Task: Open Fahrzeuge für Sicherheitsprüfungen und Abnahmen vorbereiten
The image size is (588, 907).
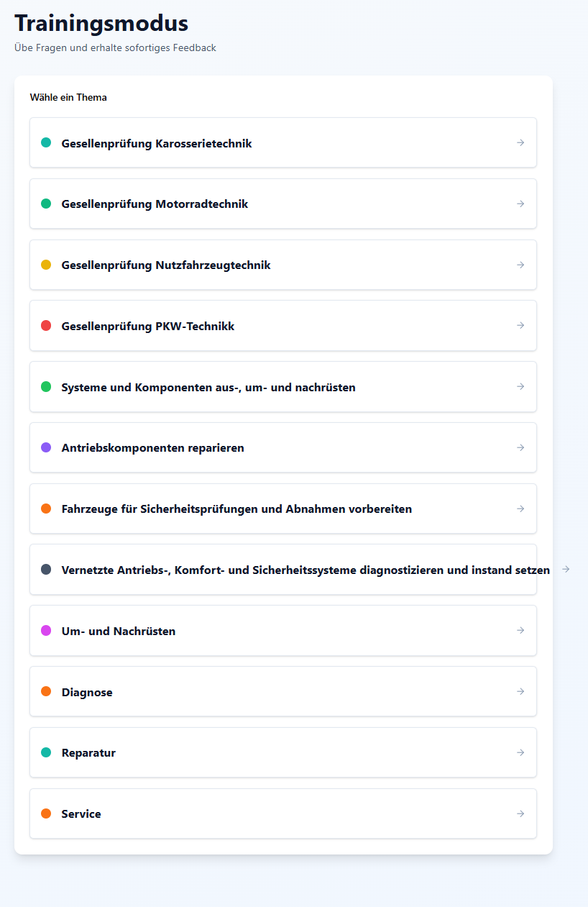Action: pyautogui.click(x=236, y=509)
